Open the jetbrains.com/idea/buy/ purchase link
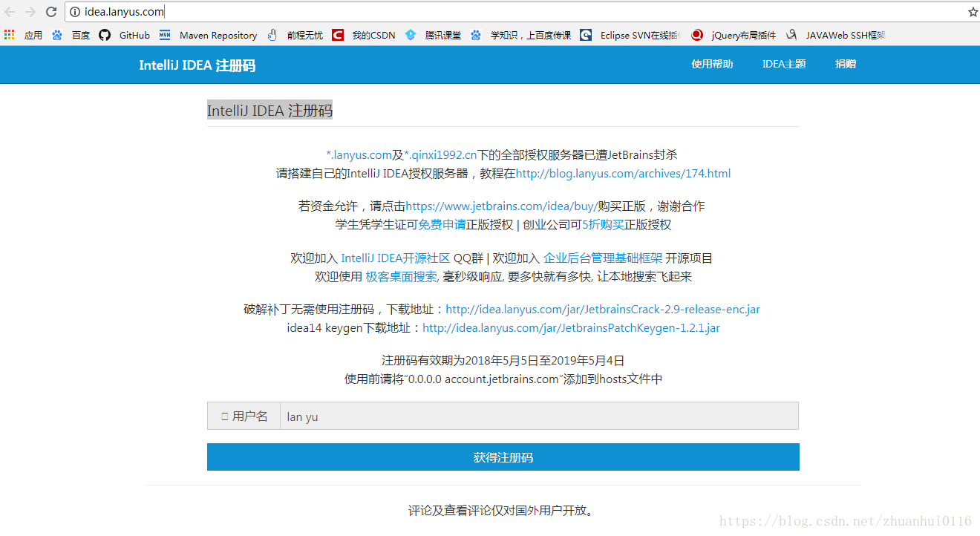This screenshot has height=536, width=980. (x=502, y=206)
